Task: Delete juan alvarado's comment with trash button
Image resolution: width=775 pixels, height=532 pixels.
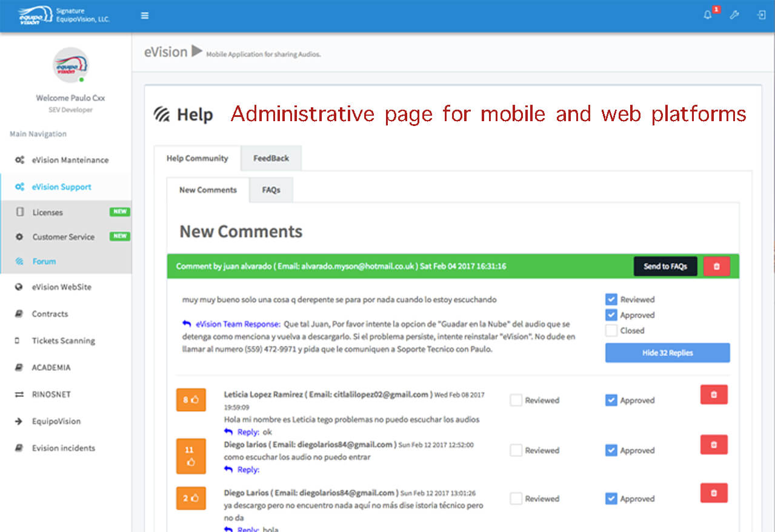Action: coord(717,267)
